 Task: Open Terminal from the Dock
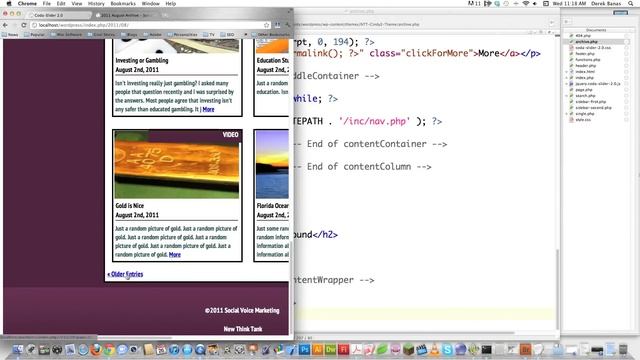click(x=487, y=350)
